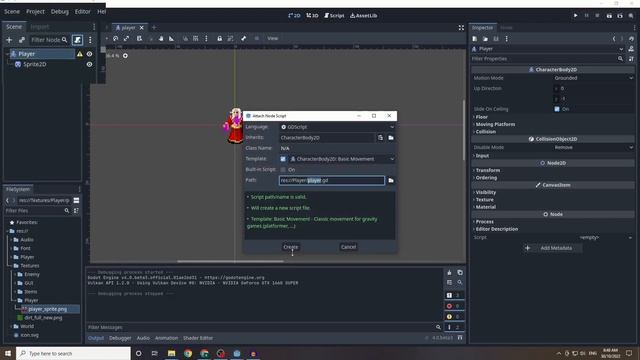Open the Debug menu
The height and width of the screenshot is (360, 640).
point(60,11)
